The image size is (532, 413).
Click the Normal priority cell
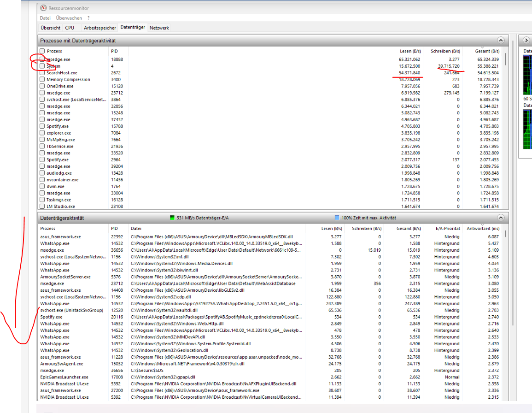pos(452,377)
